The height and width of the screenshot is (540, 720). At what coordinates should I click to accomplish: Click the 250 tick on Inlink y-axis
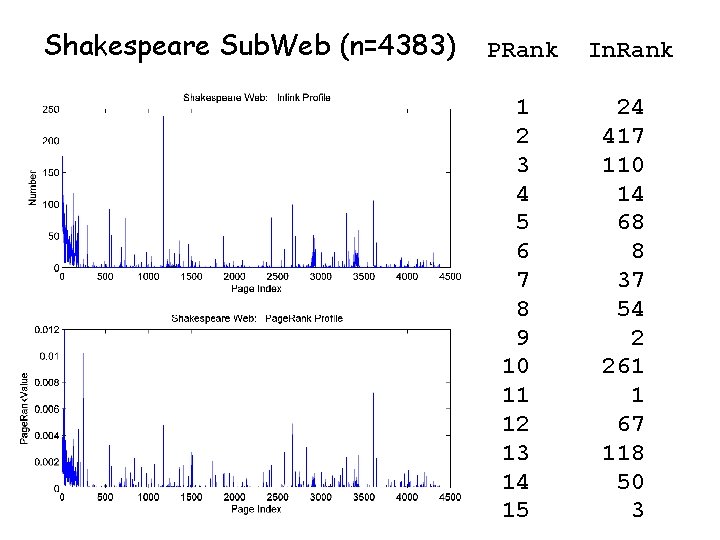[x=51, y=109]
